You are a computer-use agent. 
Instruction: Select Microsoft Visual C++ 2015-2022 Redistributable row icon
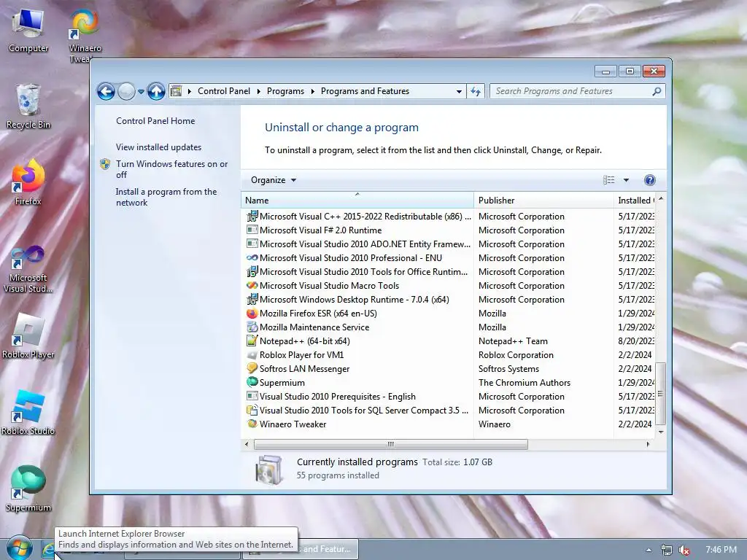252,216
